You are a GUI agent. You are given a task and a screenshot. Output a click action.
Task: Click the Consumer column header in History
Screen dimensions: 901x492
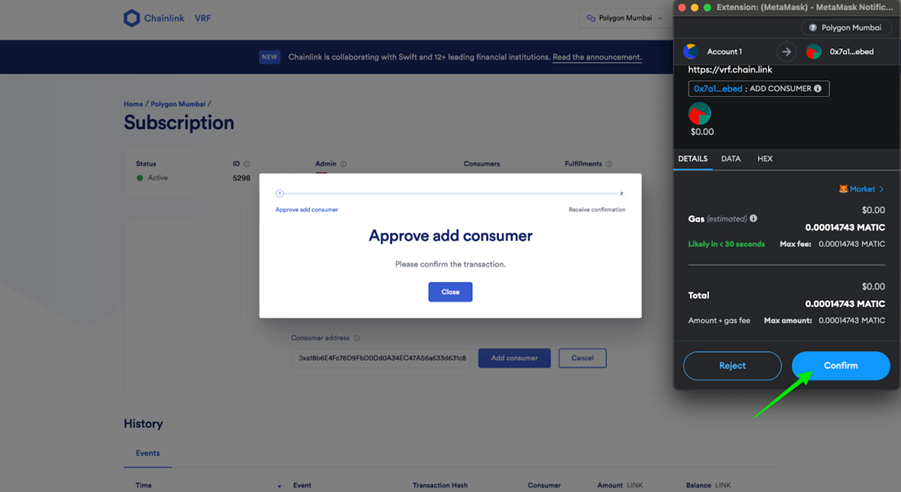point(544,486)
